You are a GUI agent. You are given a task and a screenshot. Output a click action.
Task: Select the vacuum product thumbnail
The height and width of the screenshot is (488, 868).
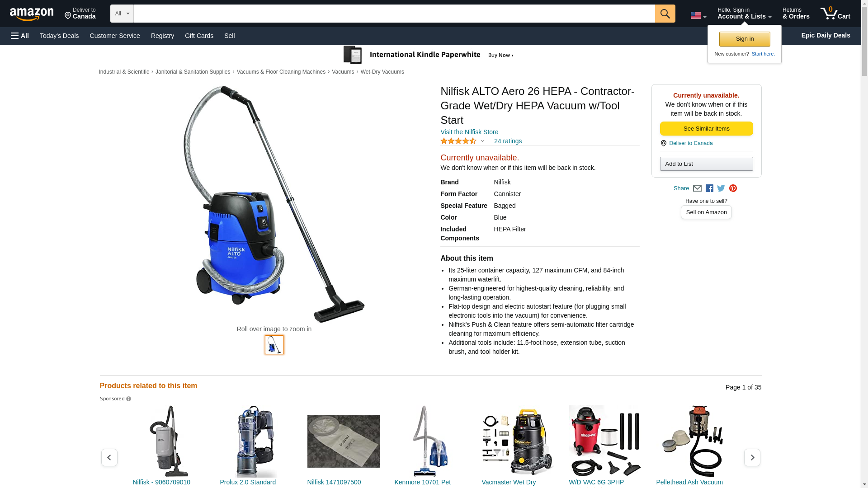274,345
